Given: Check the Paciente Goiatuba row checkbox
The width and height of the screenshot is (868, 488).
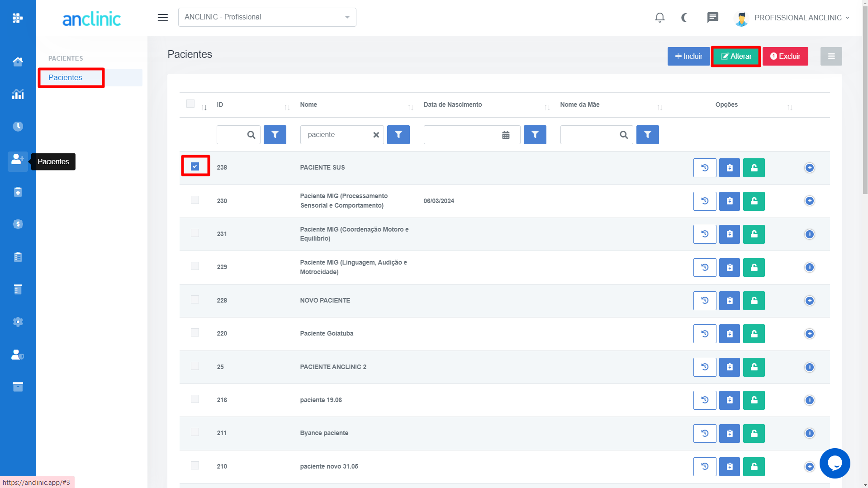Looking at the screenshot, I should pyautogui.click(x=195, y=332).
